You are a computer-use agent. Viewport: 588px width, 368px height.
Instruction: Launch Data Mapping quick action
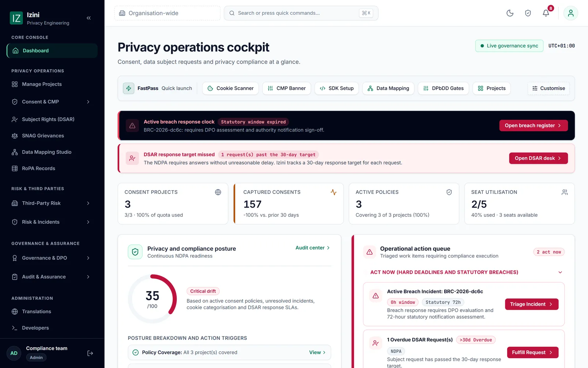(388, 88)
